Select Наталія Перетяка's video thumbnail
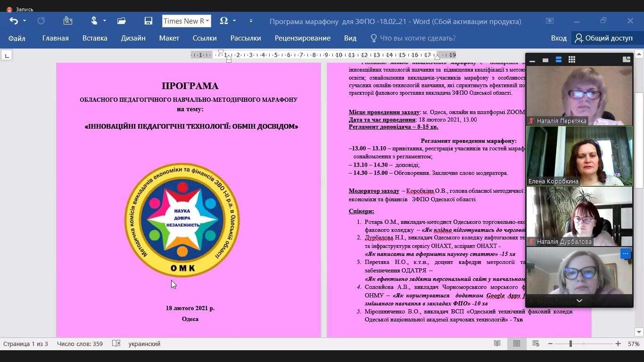The height and width of the screenshot is (362, 644). (x=579, y=95)
